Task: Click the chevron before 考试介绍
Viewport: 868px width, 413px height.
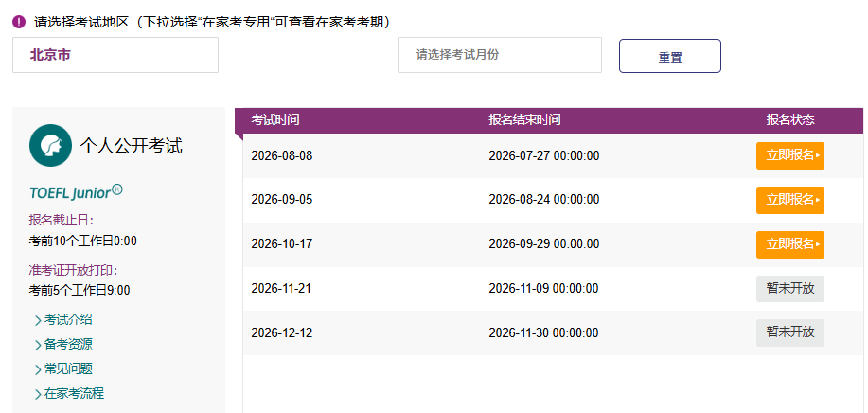Action: 38,320
